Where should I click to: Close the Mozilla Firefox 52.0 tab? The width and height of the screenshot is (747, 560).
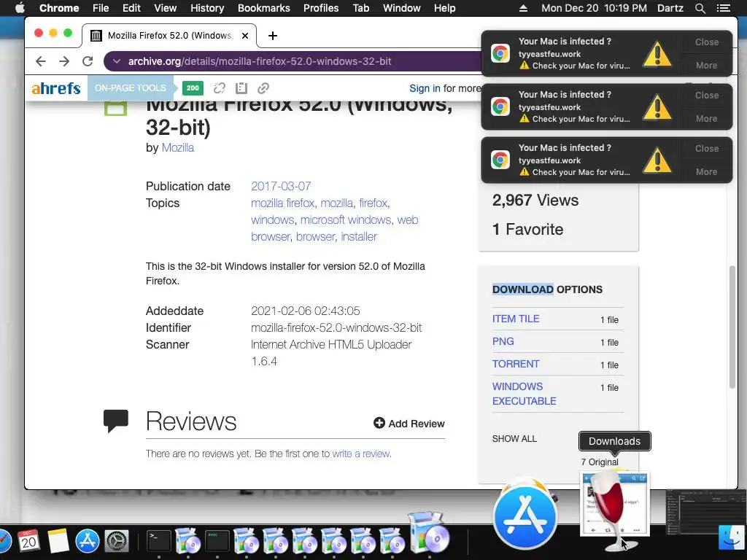(x=245, y=36)
